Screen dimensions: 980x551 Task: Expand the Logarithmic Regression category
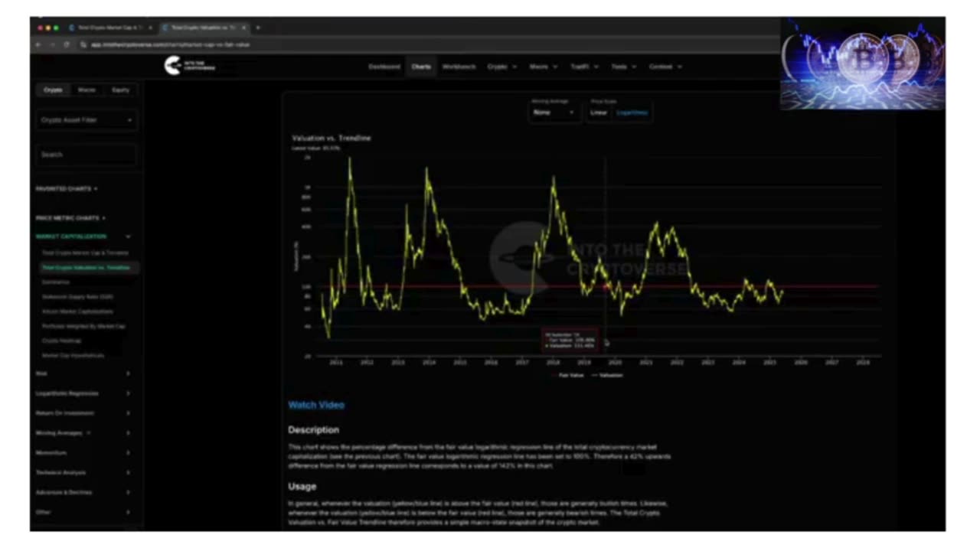(x=83, y=393)
